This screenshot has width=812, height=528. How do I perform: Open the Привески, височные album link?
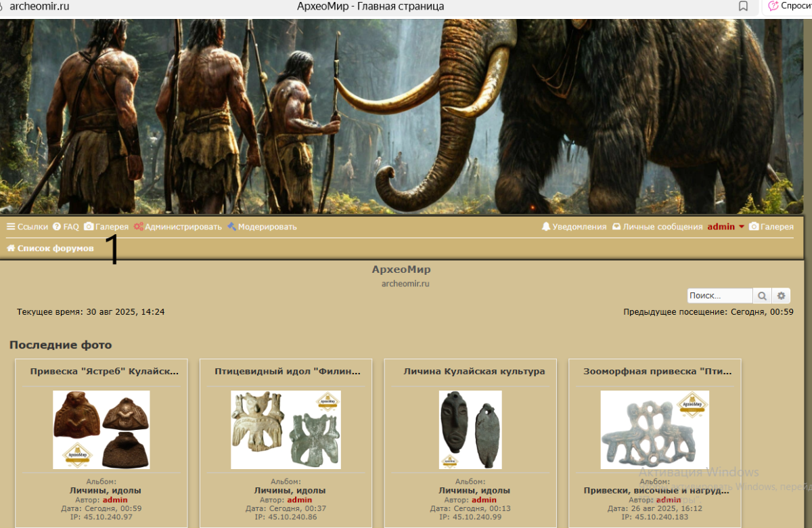[x=656, y=490]
